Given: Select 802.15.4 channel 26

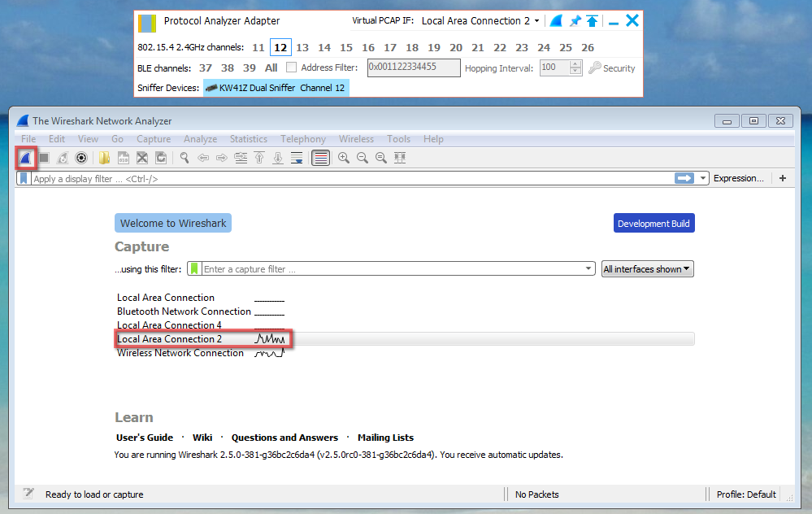Looking at the screenshot, I should [x=588, y=48].
